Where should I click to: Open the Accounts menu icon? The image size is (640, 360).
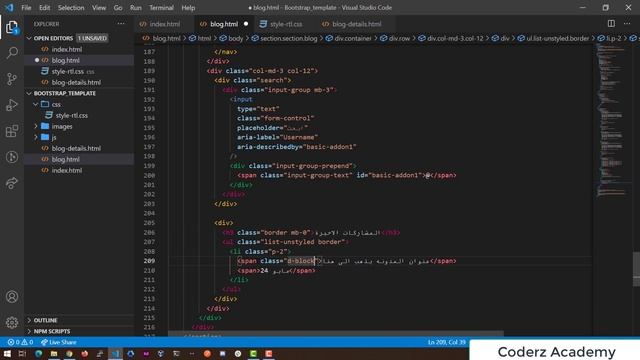[12, 297]
